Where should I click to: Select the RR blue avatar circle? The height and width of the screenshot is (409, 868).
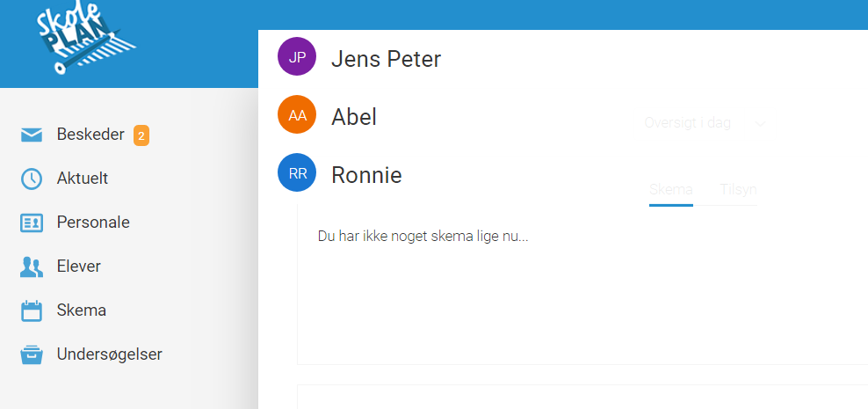(297, 173)
